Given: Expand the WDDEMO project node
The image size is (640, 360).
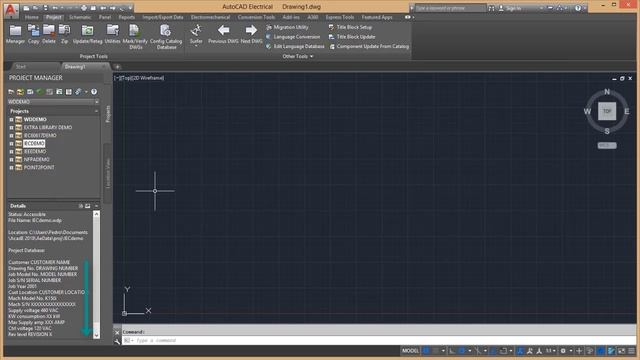Looking at the screenshot, I should click(x=11, y=120).
